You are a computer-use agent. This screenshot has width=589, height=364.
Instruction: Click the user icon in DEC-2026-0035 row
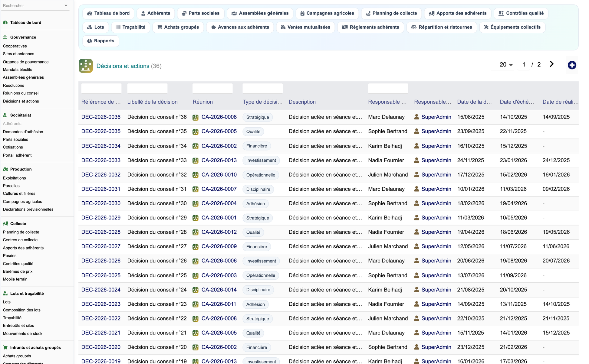tap(416, 131)
